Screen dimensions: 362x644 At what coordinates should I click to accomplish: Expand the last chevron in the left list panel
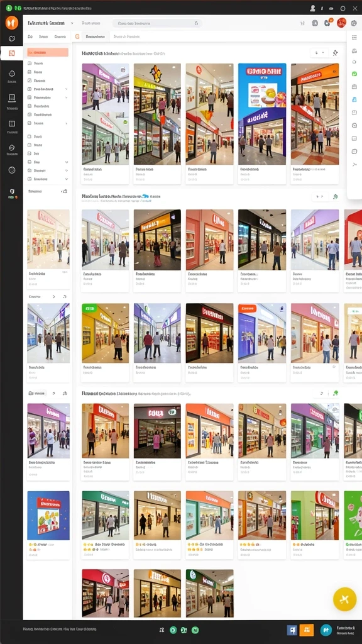click(x=66, y=179)
